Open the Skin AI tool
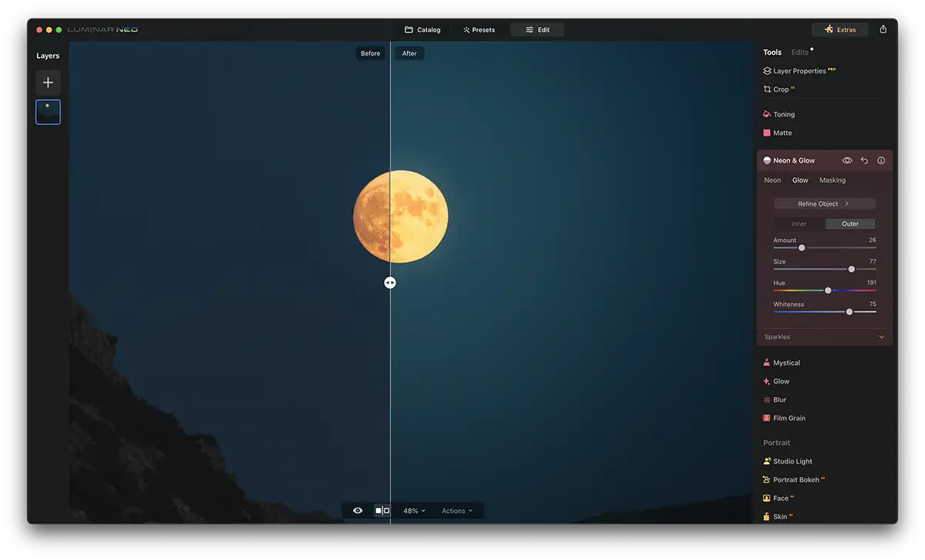 (x=778, y=517)
